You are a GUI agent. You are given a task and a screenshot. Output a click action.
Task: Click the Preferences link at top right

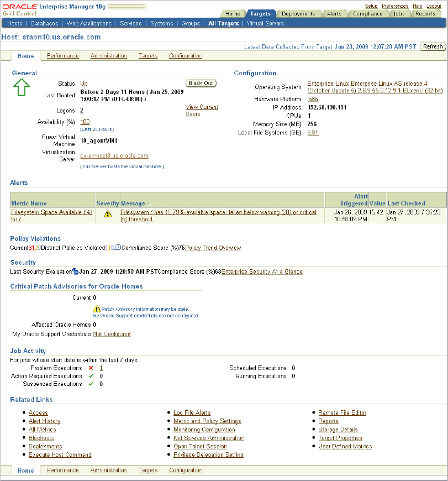tap(395, 6)
